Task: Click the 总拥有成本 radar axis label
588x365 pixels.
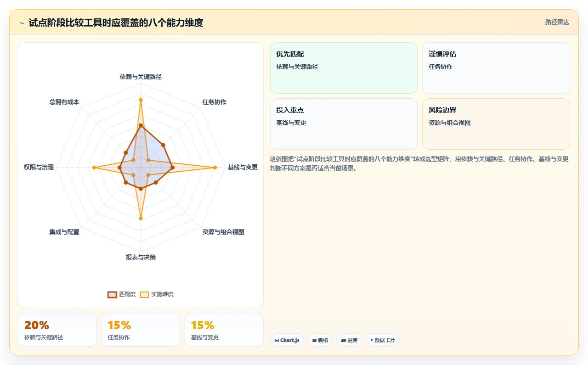Action: point(64,102)
